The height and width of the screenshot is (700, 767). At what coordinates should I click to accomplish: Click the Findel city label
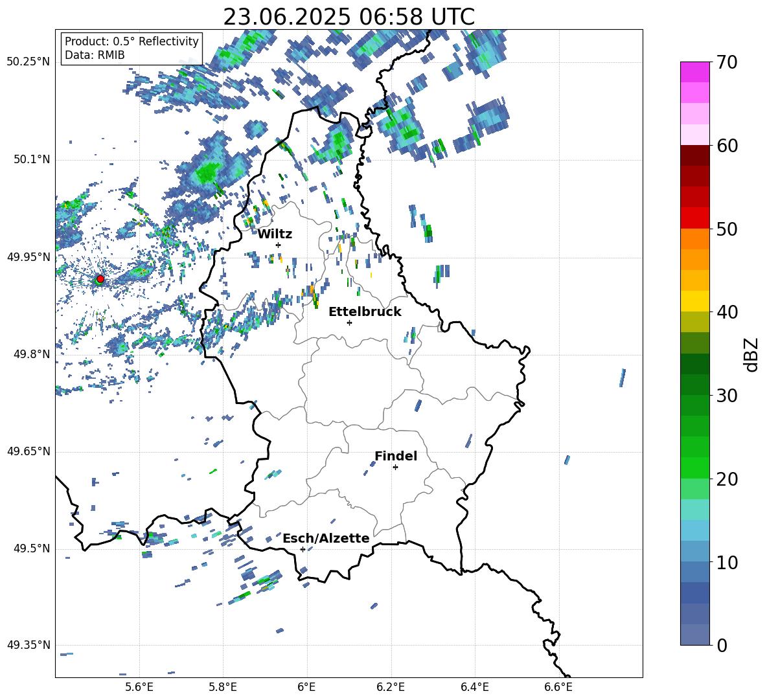396,456
